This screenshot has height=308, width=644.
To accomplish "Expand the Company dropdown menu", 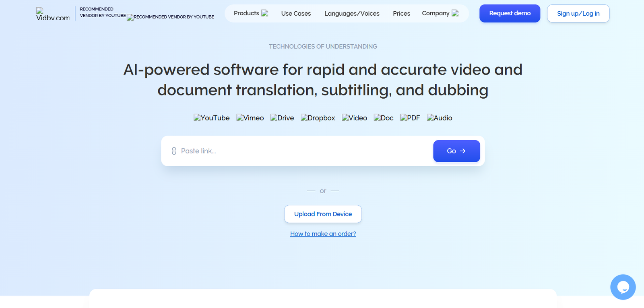I will coord(440,13).
